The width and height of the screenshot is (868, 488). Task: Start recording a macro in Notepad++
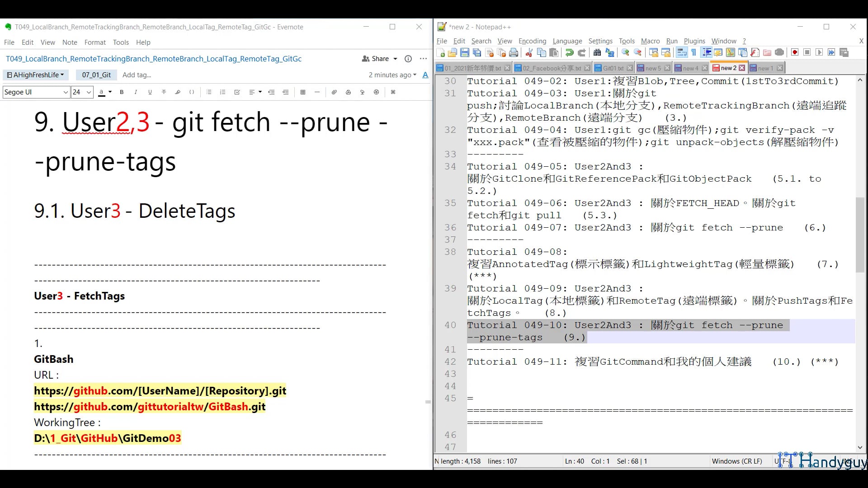pos(794,52)
